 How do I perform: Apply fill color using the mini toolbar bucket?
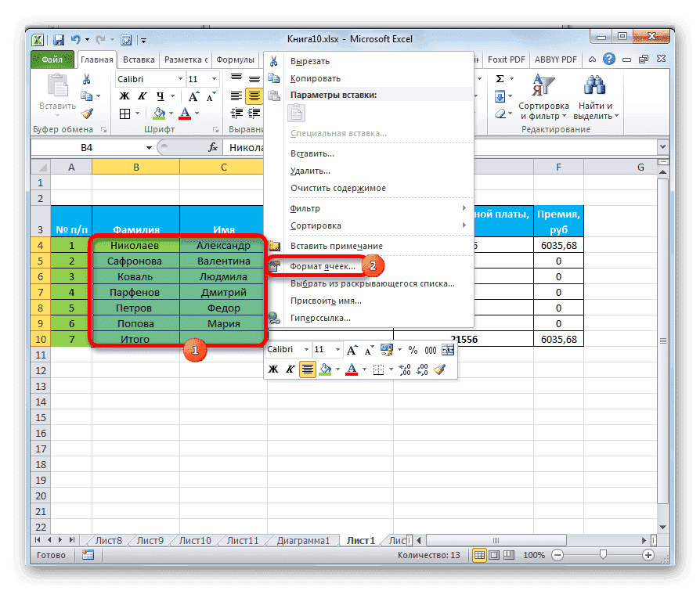point(327,368)
